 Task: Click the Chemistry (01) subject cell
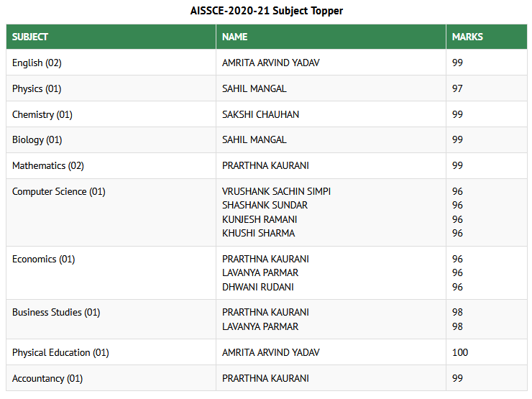[x=42, y=114]
